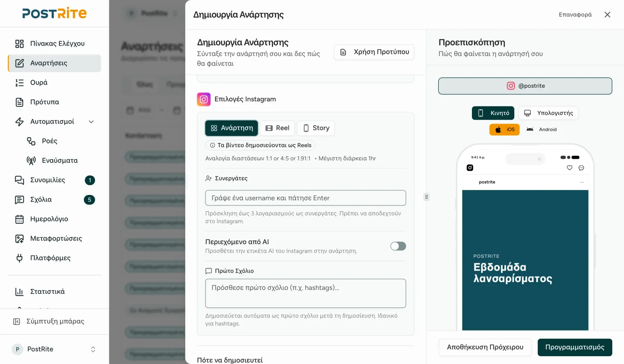This screenshot has width=624, height=364.
Task: Click Επαναφορά to reset the post
Action: click(x=575, y=15)
